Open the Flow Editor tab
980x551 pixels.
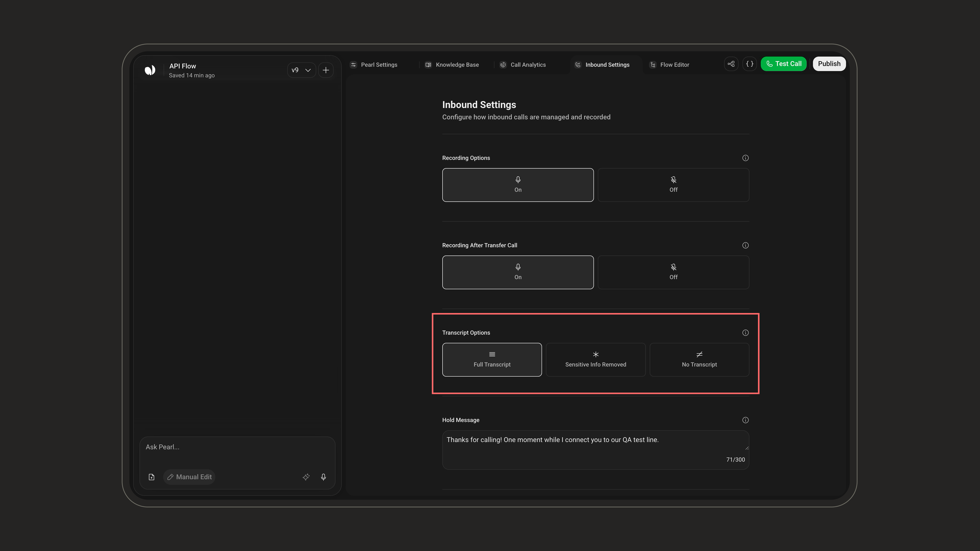[x=670, y=65]
